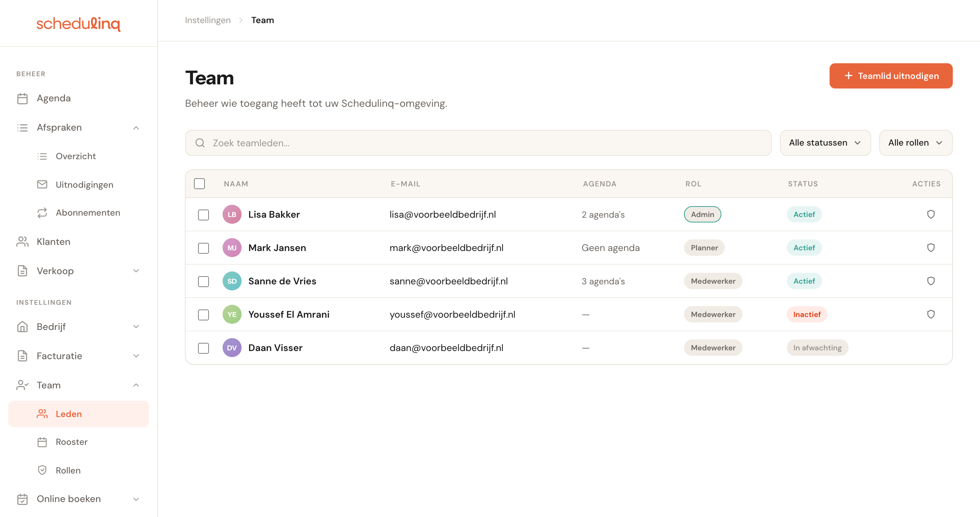The image size is (980, 517).
Task: Click the Instellingen breadcrumb link
Action: pyautogui.click(x=208, y=20)
